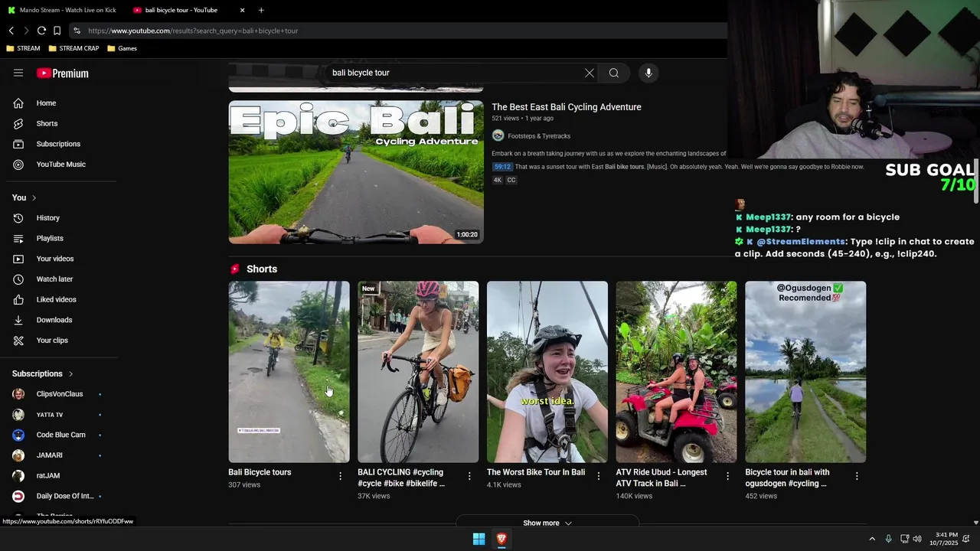Open Subscriptions in the sidebar
The image size is (980, 551).
point(58,144)
